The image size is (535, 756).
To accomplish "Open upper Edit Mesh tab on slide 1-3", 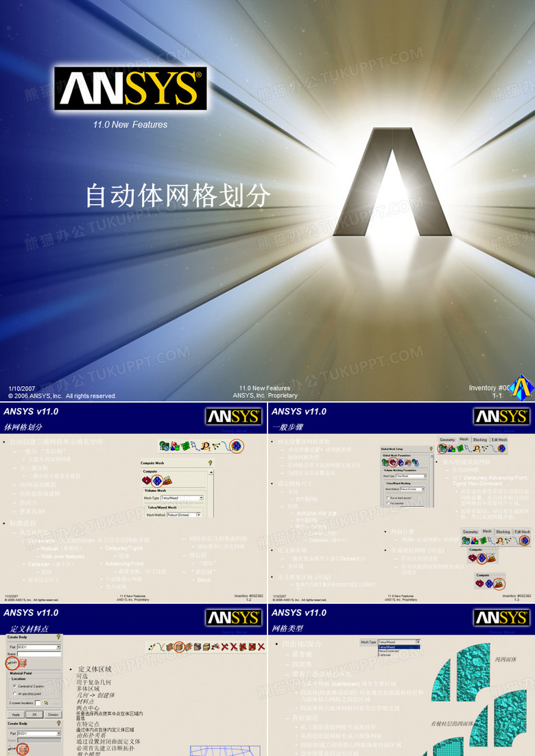I will (499, 440).
